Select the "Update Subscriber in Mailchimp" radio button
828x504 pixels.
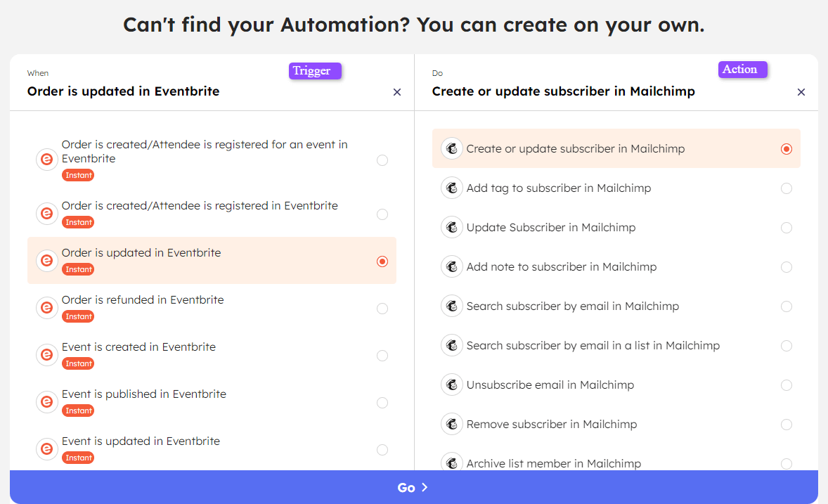point(787,227)
